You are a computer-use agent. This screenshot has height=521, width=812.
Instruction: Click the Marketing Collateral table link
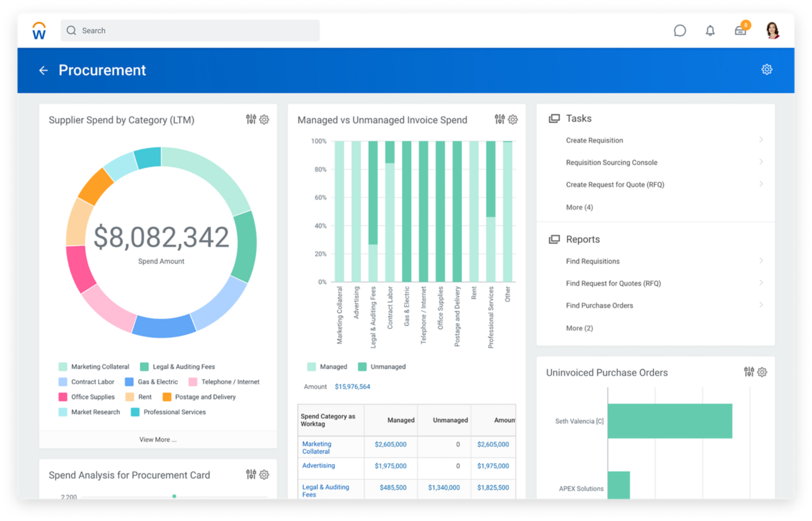pos(317,447)
